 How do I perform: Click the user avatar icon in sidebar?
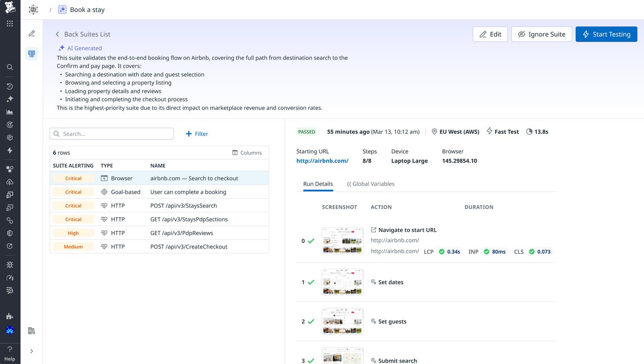pos(10,330)
